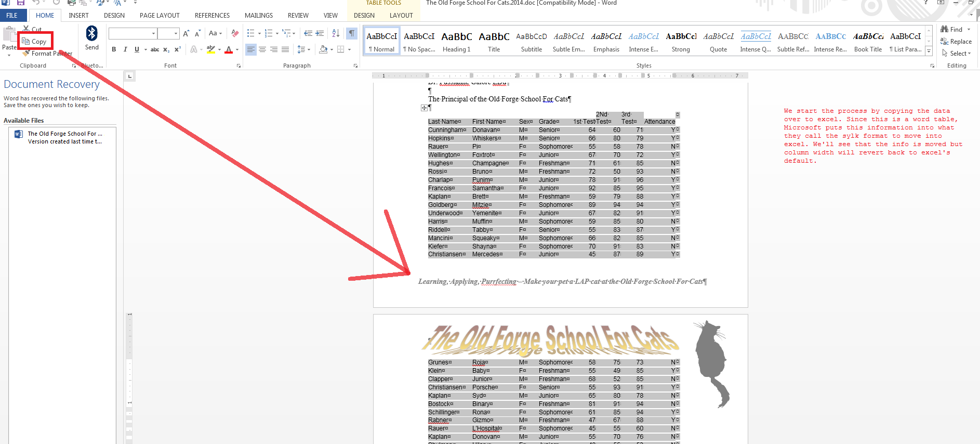Apply red Font Color
980x444 pixels.
pos(229,49)
